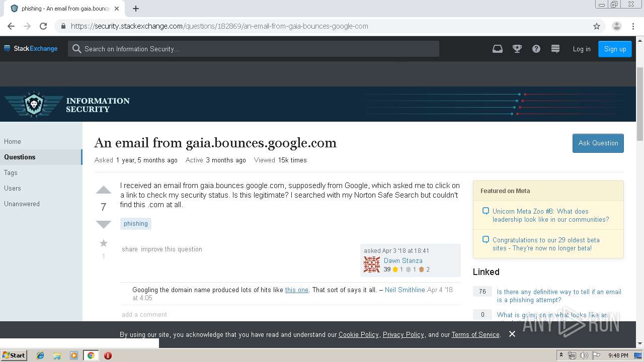Open Unicorn Meta Zoo #8 meta post

click(x=551, y=215)
